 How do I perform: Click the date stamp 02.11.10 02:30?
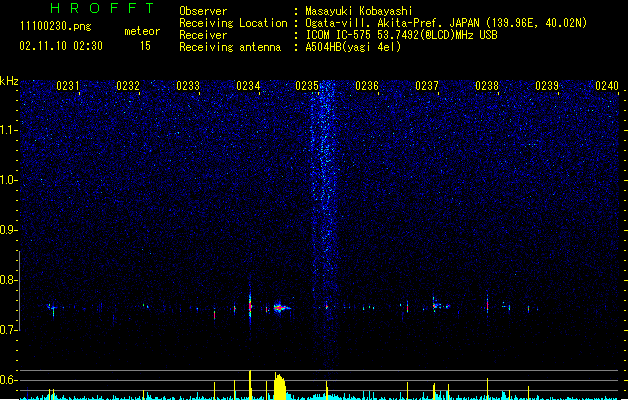[x=61, y=46]
